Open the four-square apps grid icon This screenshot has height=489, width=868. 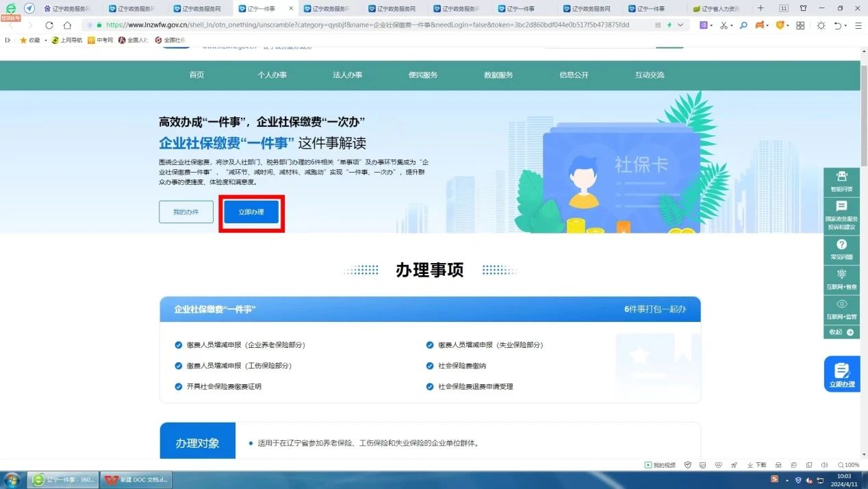tap(800, 25)
